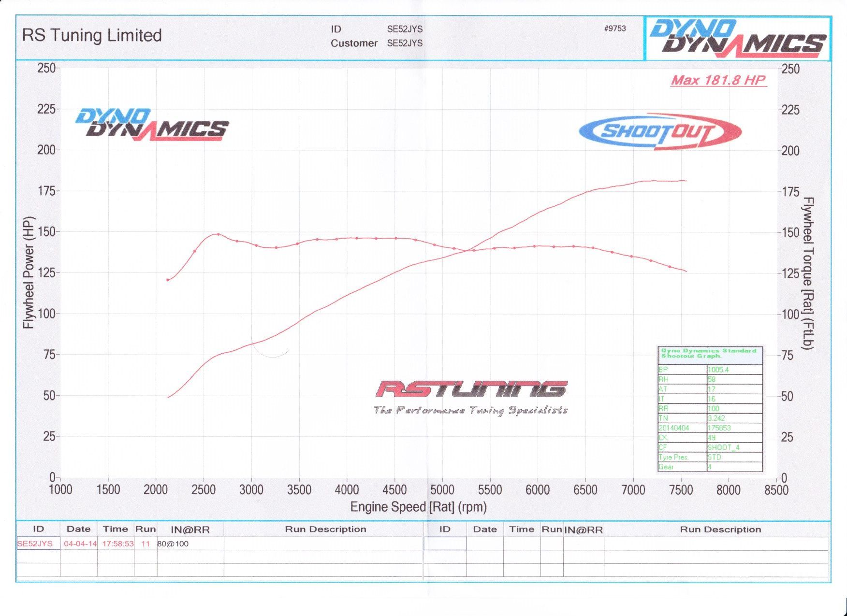Select the SE52JYS cell in the run table
Screen dimensions: 847x616
click(35, 544)
